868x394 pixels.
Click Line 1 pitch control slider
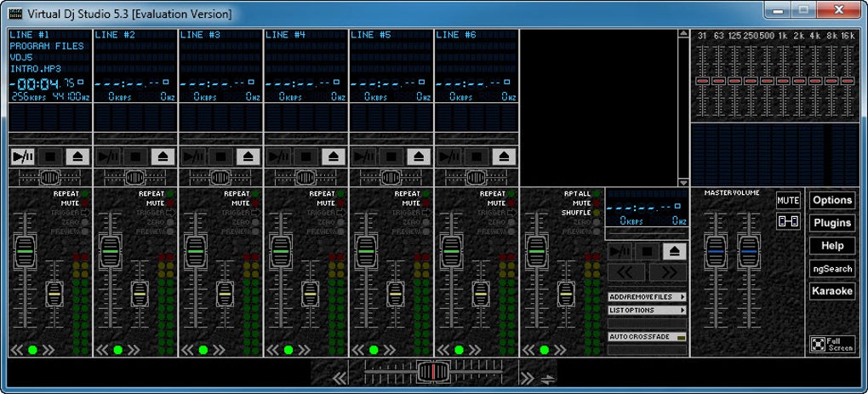tap(49, 177)
